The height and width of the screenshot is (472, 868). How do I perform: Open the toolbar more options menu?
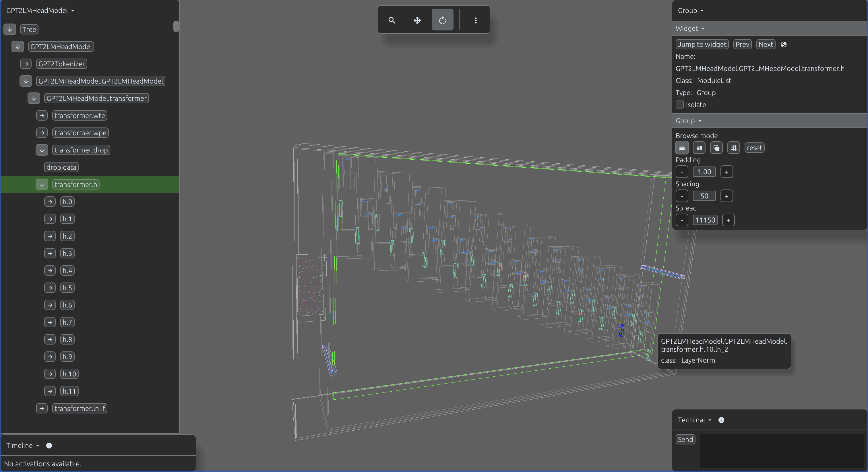475,20
